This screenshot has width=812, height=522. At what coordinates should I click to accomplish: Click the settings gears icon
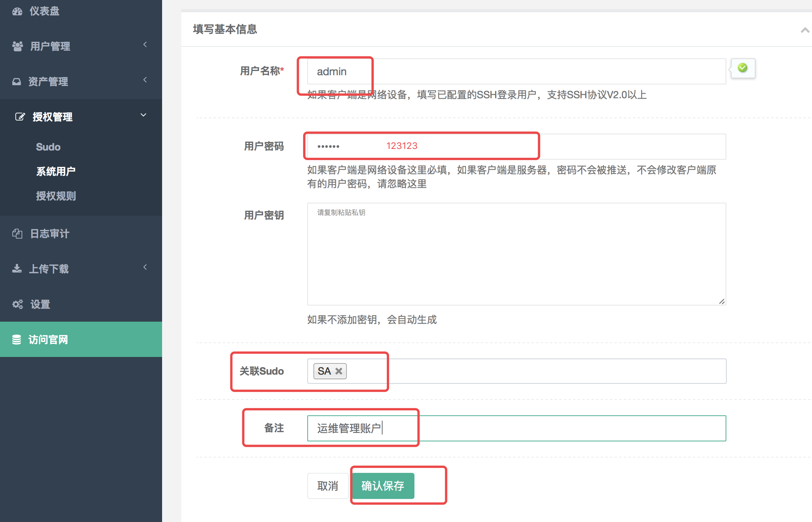pyautogui.click(x=18, y=304)
